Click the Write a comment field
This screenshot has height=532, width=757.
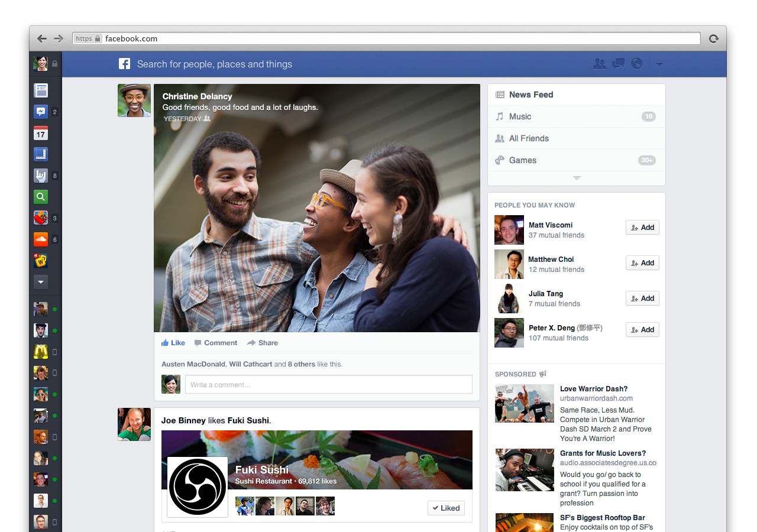[328, 385]
